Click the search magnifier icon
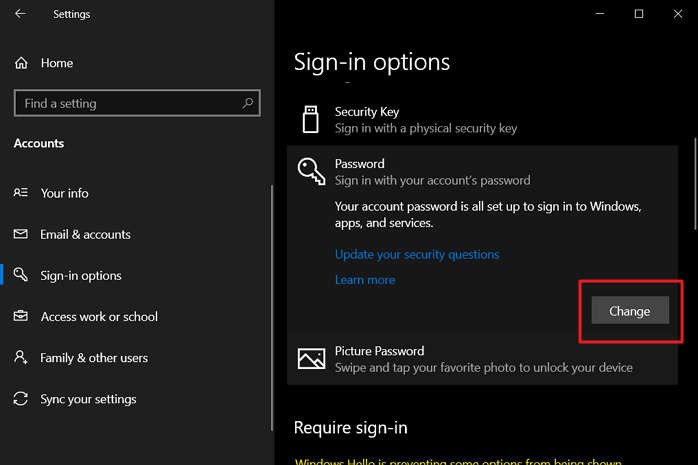Image resolution: width=698 pixels, height=465 pixels. 248,103
